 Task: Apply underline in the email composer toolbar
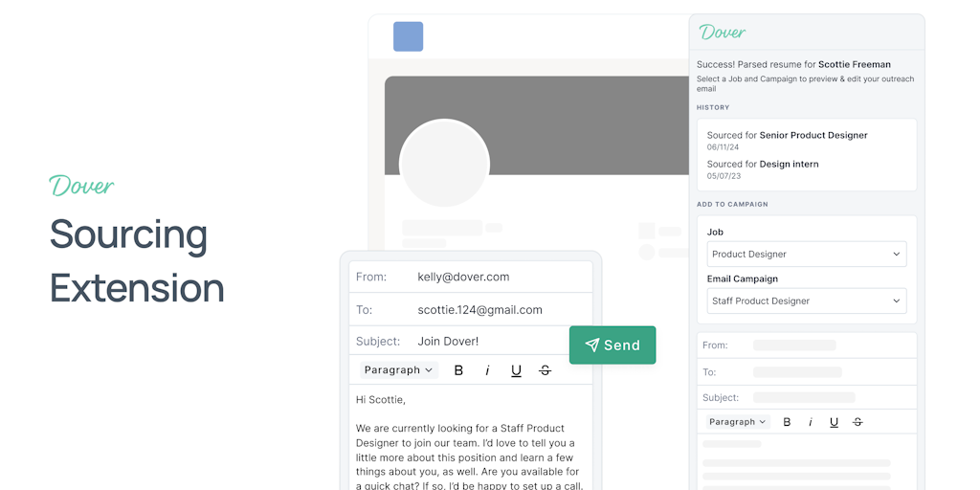[x=516, y=370]
